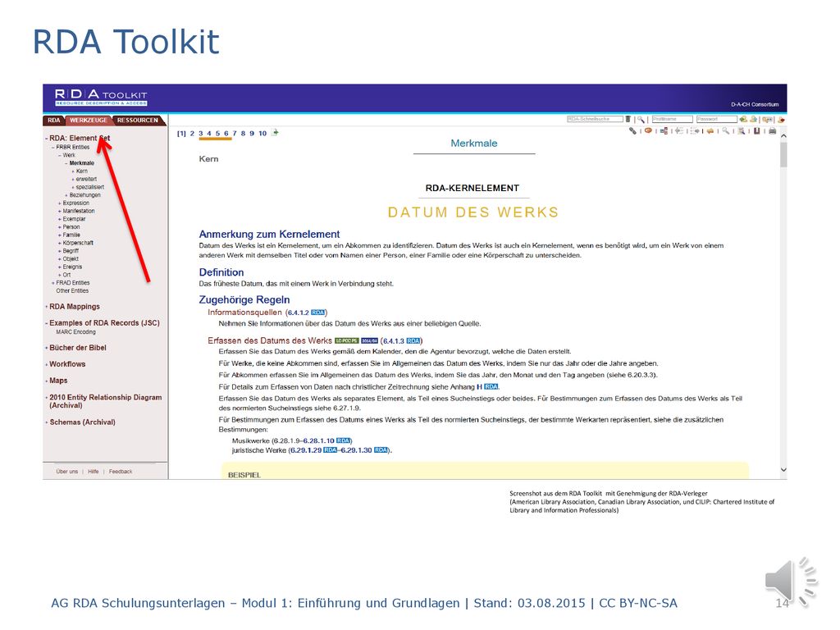Image resolution: width=840 pixels, height=630 pixels.
Task: Click the RDA badge after Anhang H
Action: [x=491, y=387]
